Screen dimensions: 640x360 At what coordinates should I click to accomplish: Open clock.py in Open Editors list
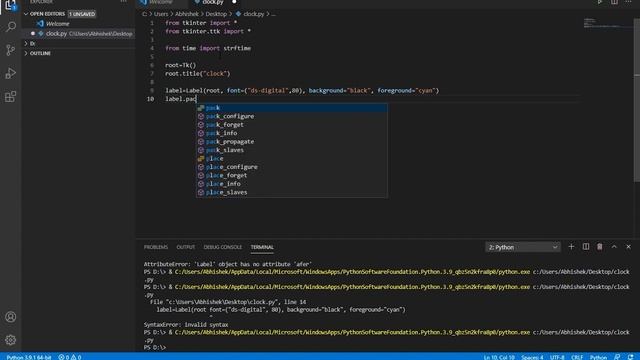[78, 33]
